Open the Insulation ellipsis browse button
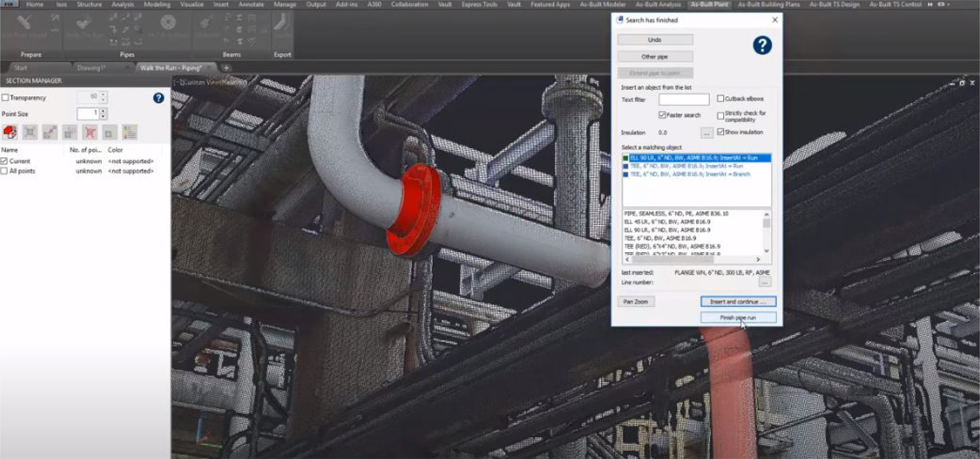Viewport: 980px width, 459px height. pos(706,133)
